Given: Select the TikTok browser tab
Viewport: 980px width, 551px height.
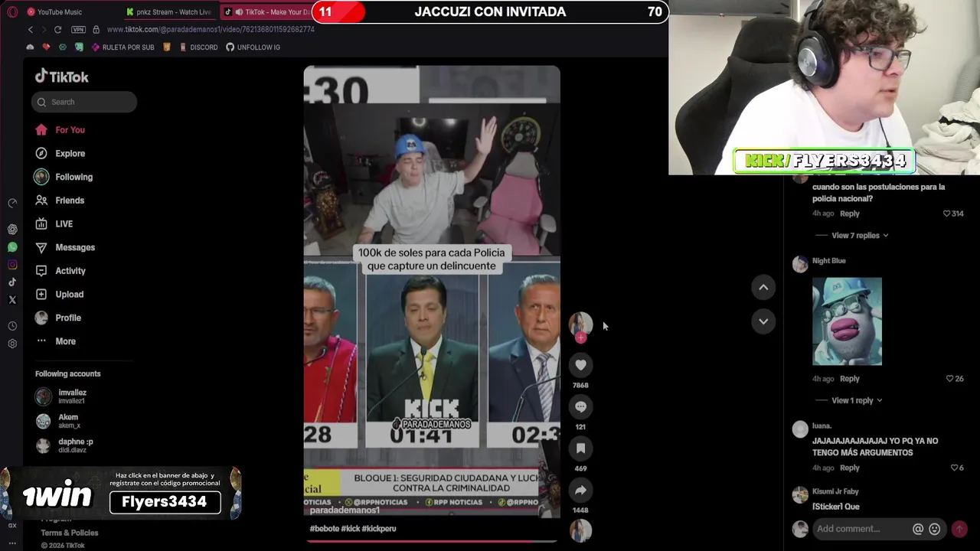Looking at the screenshot, I should [x=266, y=11].
